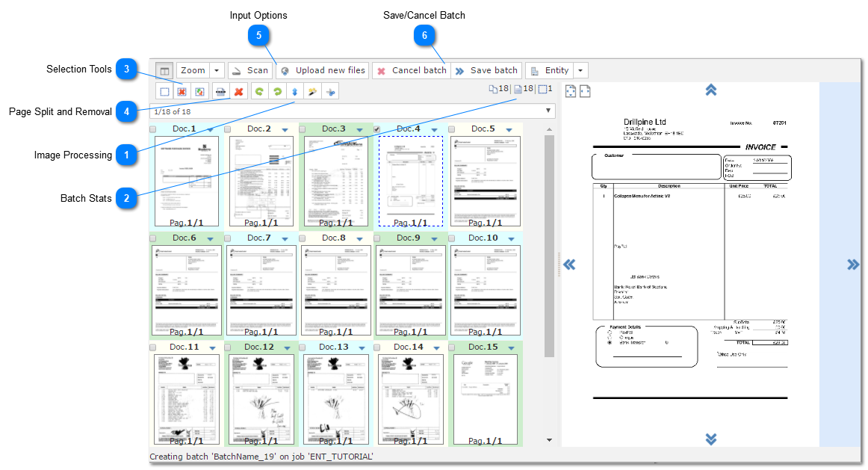Screen dimensions: 868x470
Task: Click the fit-to-width preview icon
Action: [x=585, y=91]
